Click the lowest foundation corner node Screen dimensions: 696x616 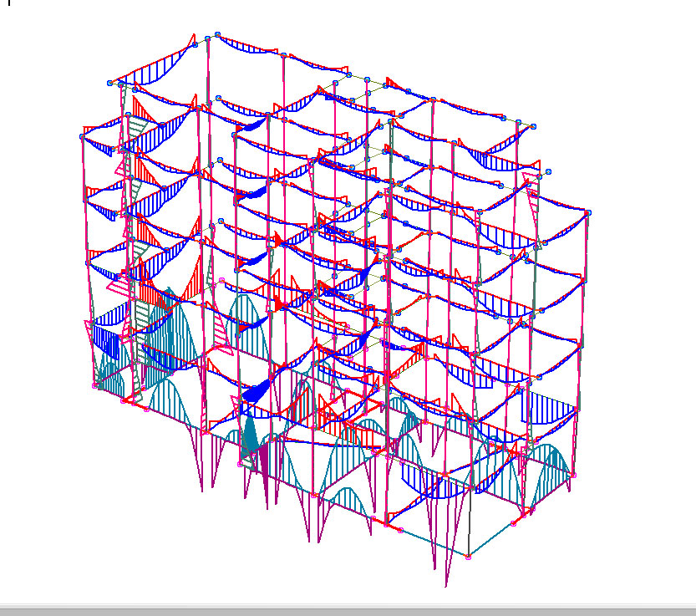coord(467,556)
